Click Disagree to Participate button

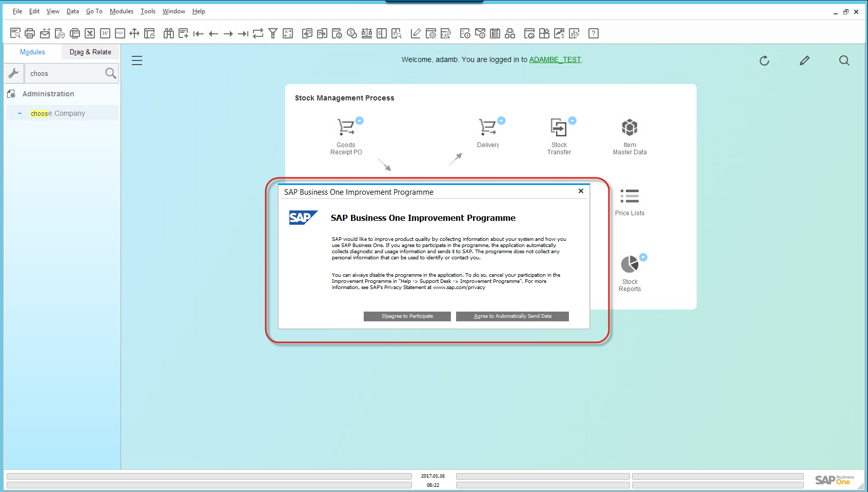[x=407, y=316]
